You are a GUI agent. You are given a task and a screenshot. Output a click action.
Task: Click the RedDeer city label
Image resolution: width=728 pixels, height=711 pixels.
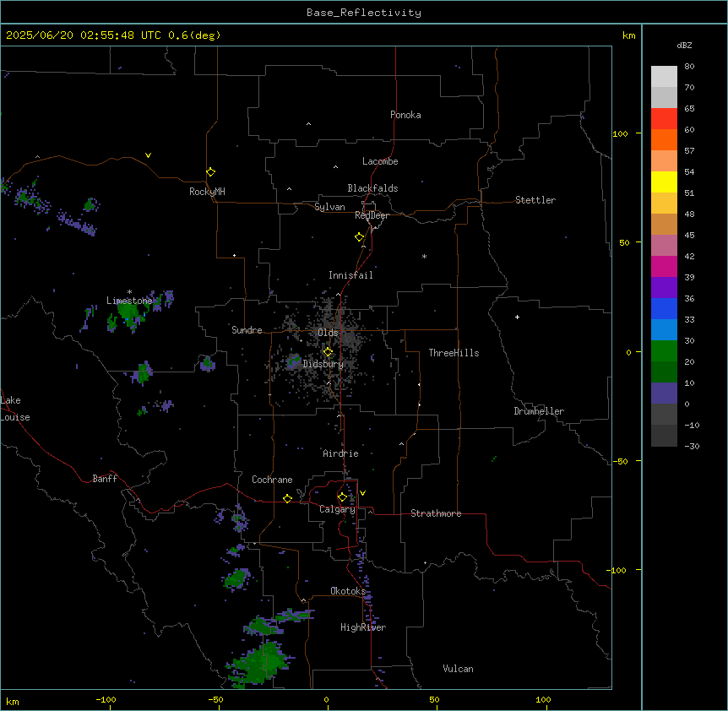click(372, 215)
